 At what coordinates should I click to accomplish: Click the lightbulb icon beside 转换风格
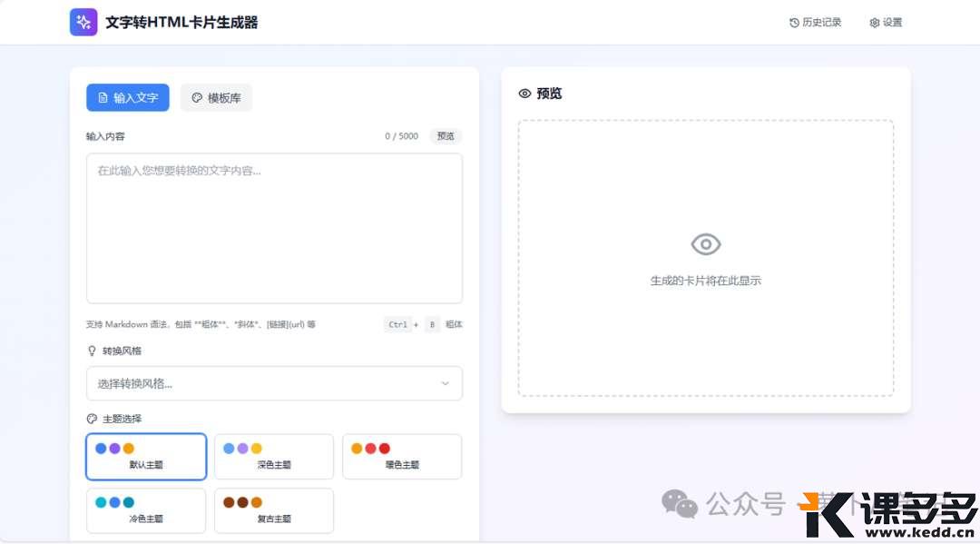pos(92,351)
